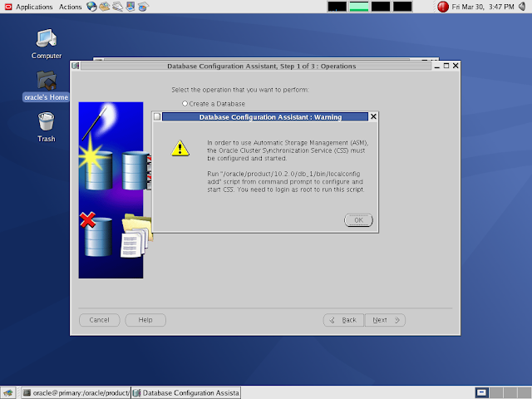Click the Assistant window menu icon in titlebar

click(76, 66)
